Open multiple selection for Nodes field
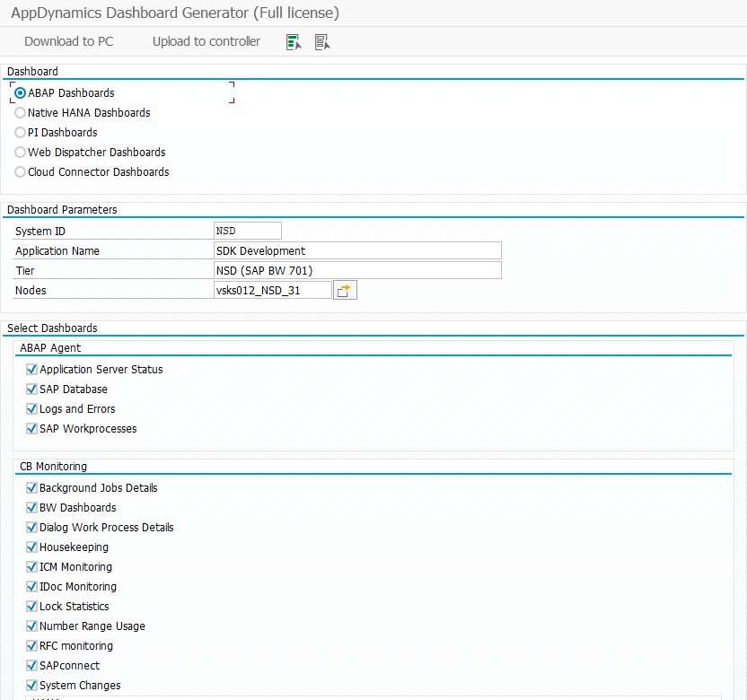 345,290
